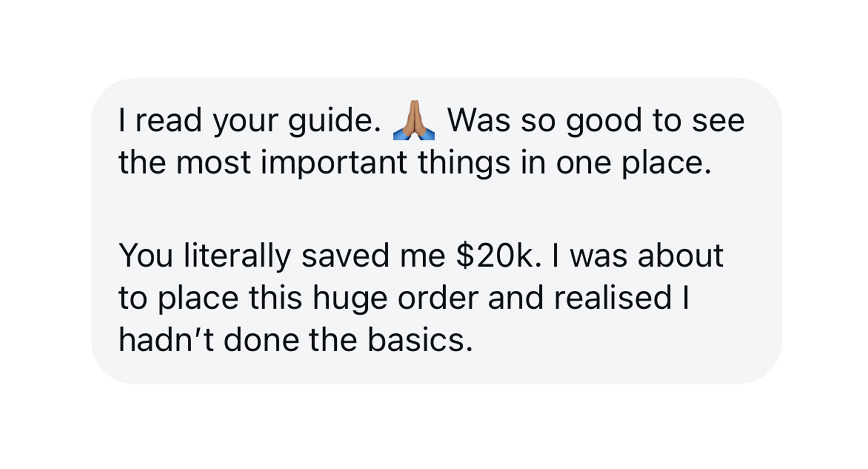The width and height of the screenshot is (868, 469).
Task: Click the word "good" in the first line
Action: click(x=604, y=121)
